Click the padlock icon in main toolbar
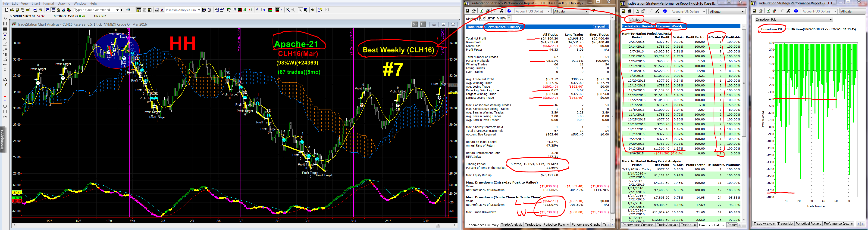This screenshot has height=230, width=868. [58, 10]
